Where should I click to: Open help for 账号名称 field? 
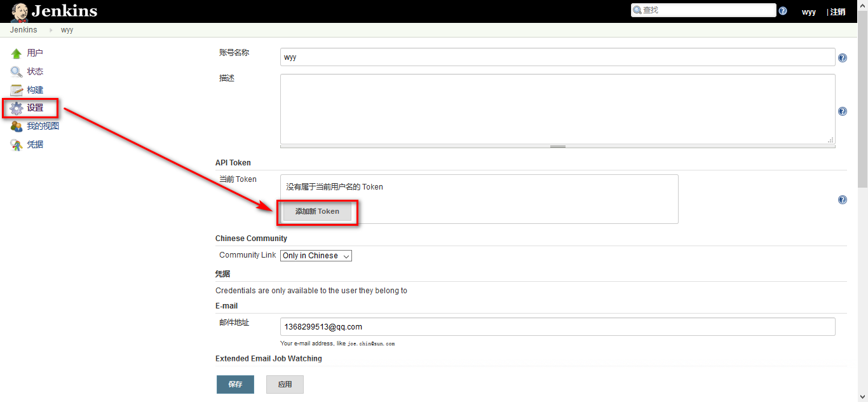(x=843, y=58)
